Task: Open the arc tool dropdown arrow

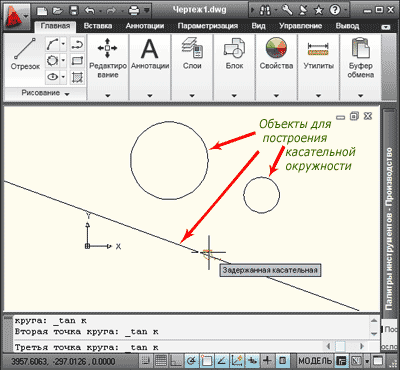Action: click(63, 44)
